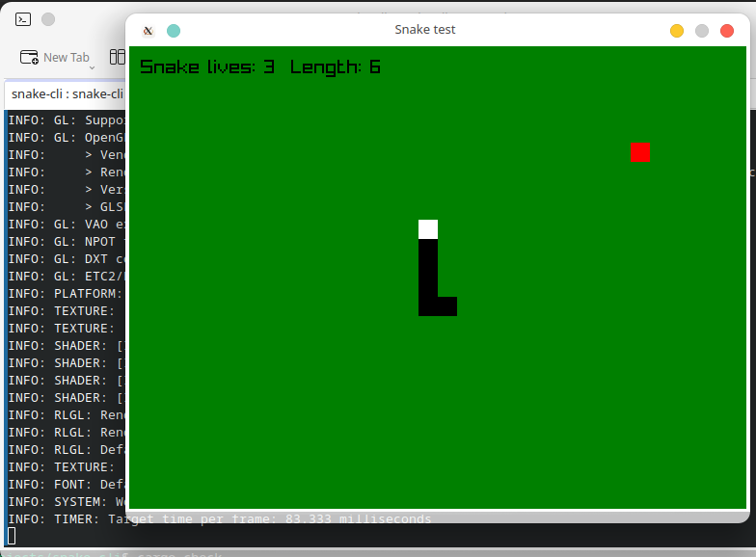Click the red food square in the game
This screenshot has height=557, width=756.
[640, 152]
